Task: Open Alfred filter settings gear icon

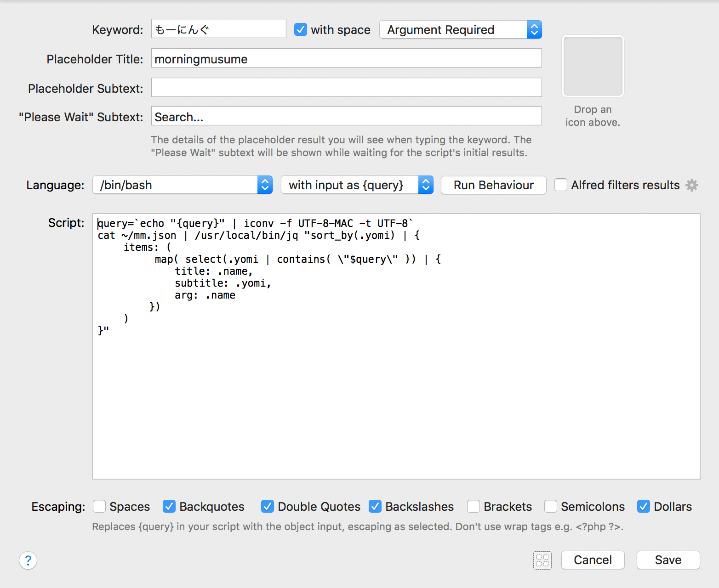Action: [x=692, y=185]
